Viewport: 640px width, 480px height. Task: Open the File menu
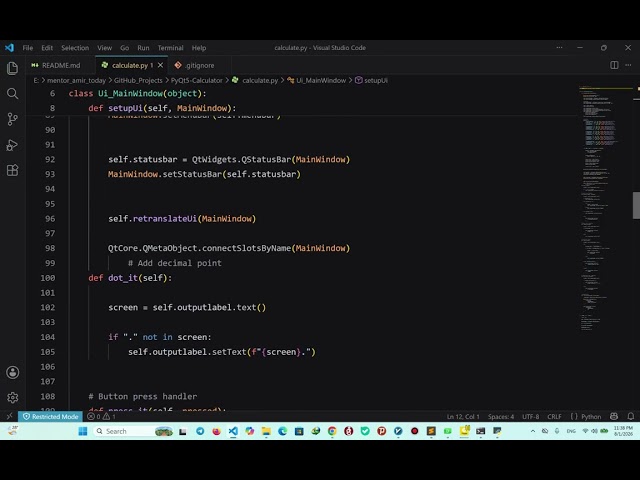(28, 48)
